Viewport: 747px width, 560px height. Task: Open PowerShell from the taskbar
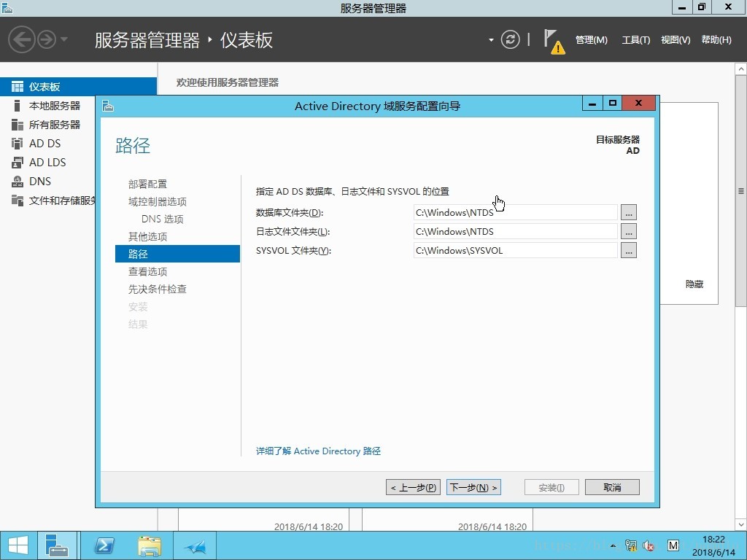104,545
